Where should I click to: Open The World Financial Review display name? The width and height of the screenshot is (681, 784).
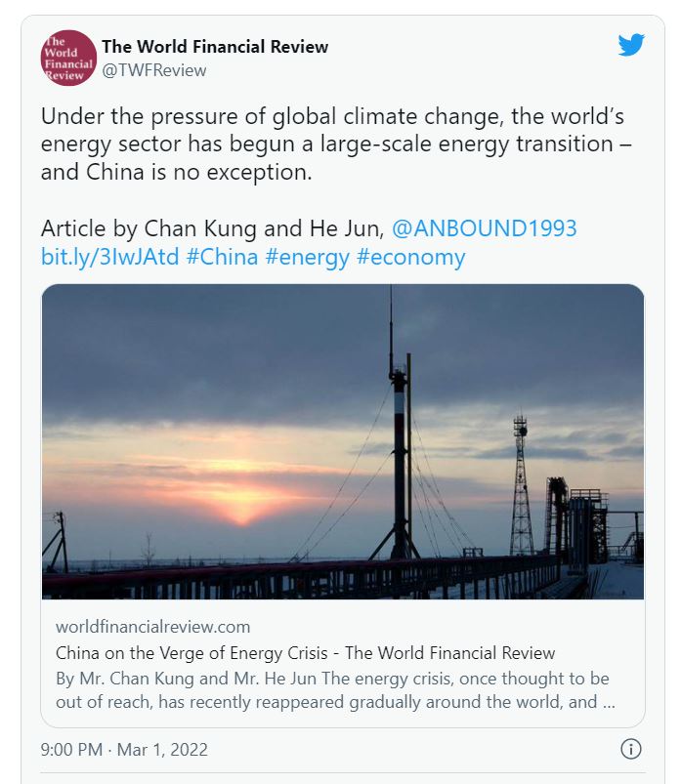pyautogui.click(x=215, y=47)
